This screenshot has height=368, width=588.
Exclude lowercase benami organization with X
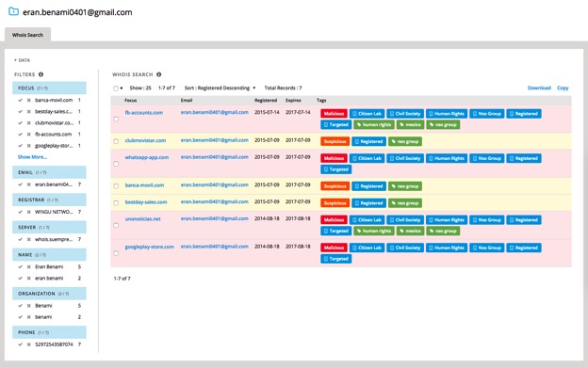coord(28,317)
